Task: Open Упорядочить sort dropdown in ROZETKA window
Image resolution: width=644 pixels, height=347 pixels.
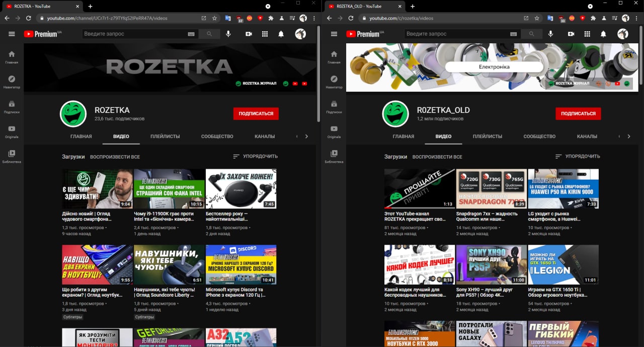Action: 255,157
